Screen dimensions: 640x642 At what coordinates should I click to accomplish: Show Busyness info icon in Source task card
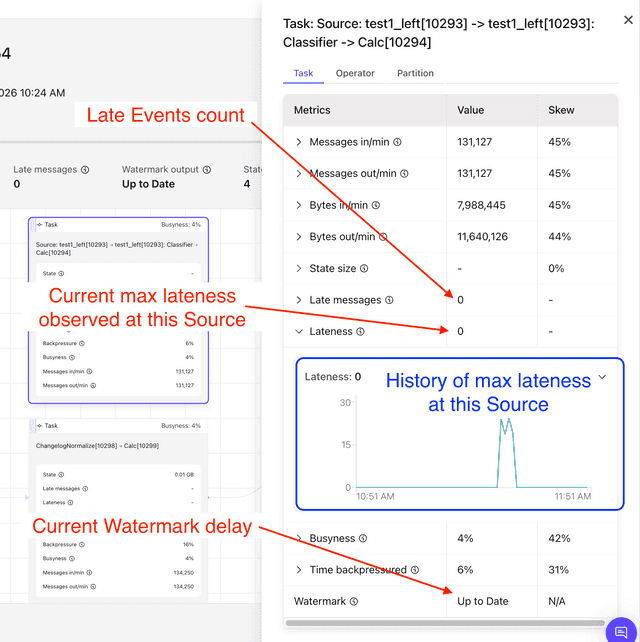(x=72, y=357)
